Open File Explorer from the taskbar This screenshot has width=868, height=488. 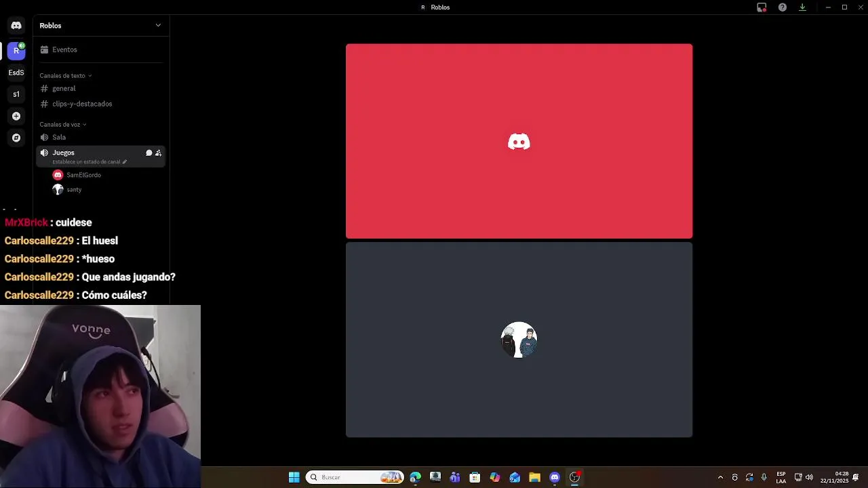tap(534, 477)
